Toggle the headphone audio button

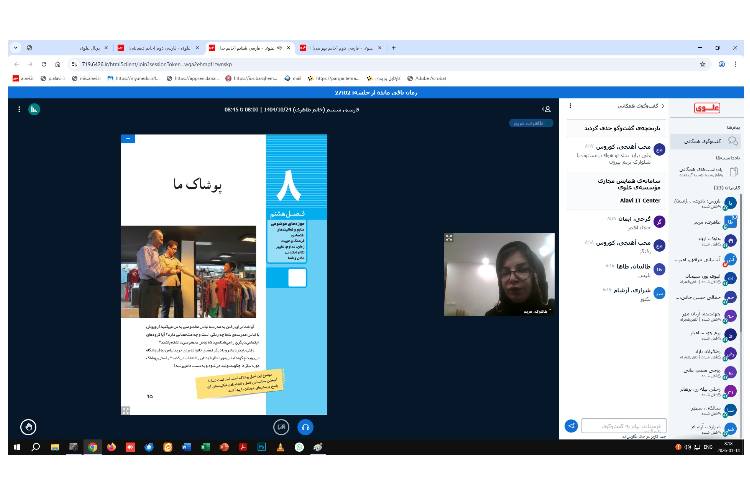tap(306, 426)
